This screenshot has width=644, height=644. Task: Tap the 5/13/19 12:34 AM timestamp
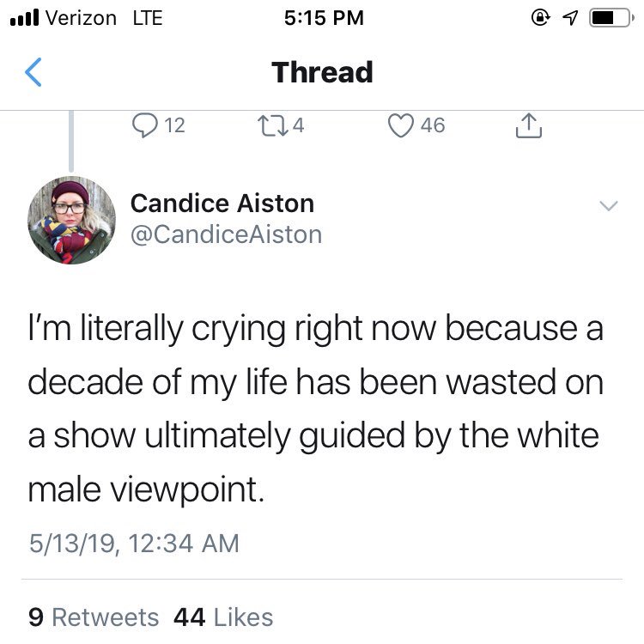tap(134, 543)
